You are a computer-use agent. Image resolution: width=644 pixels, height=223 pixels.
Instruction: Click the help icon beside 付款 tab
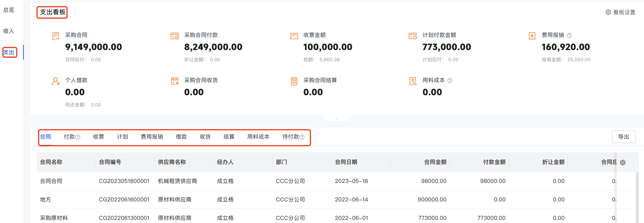click(x=78, y=137)
